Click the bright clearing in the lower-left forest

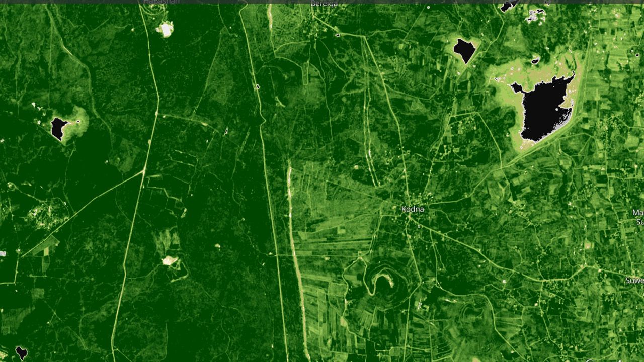[170, 260]
